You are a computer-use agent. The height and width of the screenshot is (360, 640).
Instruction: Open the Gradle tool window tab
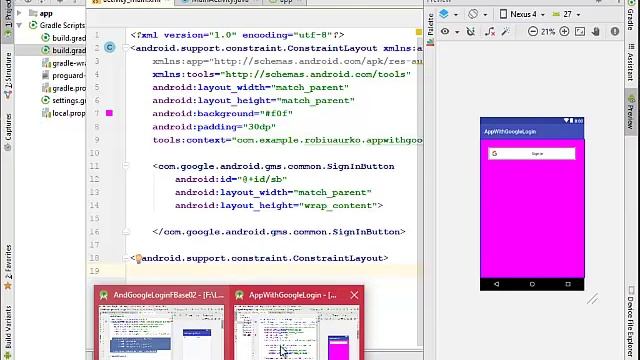[x=631, y=16]
